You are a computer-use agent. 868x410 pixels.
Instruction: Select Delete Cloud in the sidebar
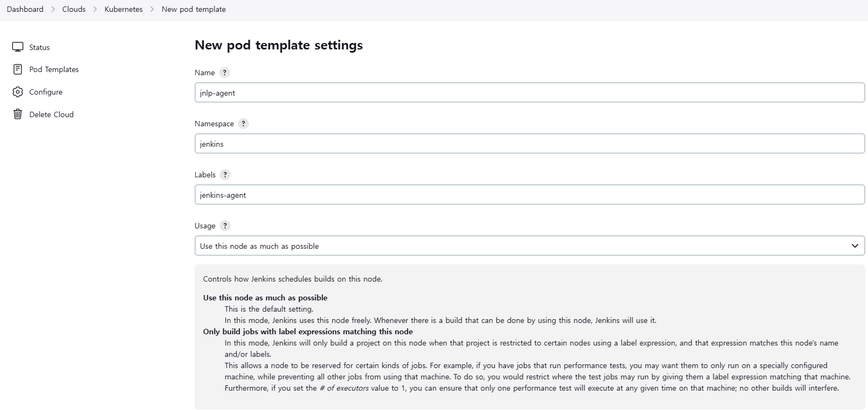[51, 114]
